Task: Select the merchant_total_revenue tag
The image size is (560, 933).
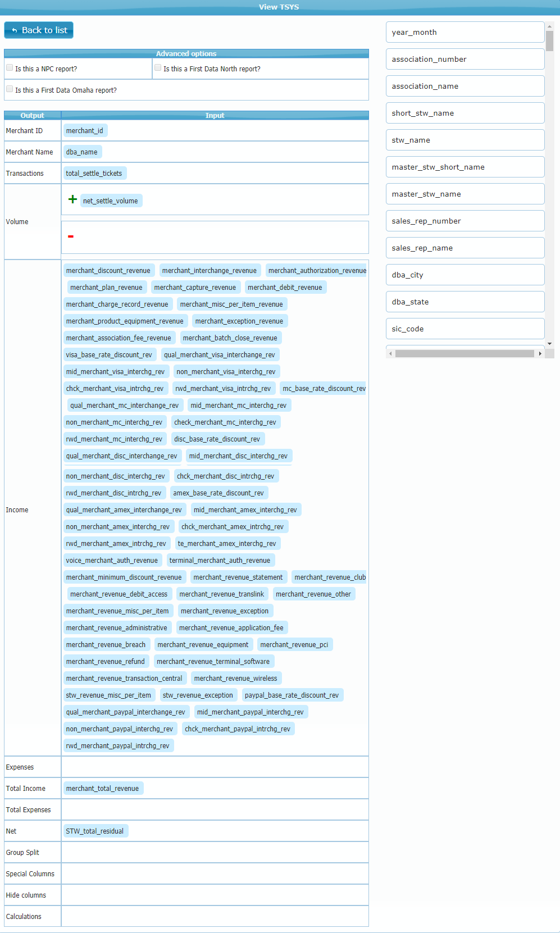Action: coord(103,789)
